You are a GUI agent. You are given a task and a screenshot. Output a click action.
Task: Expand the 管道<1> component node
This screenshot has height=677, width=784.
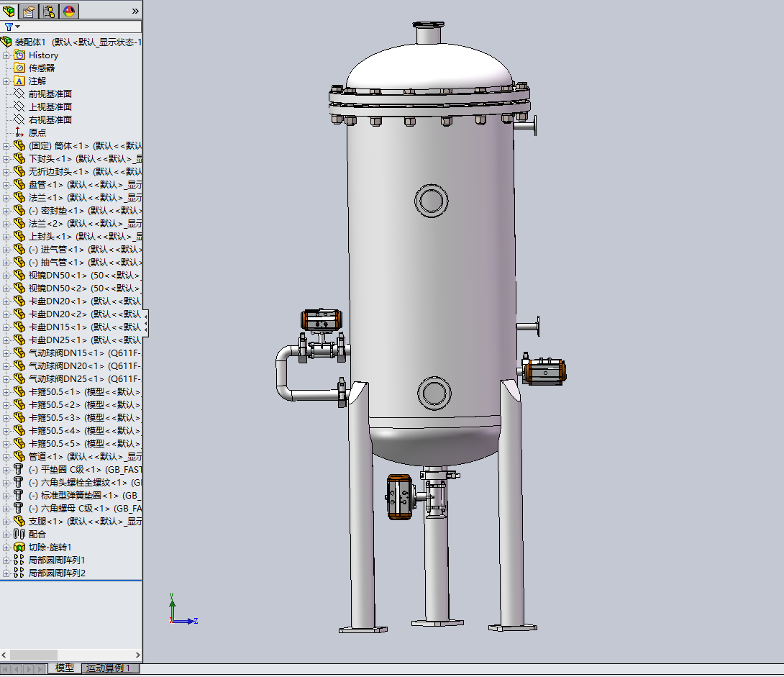click(6, 457)
